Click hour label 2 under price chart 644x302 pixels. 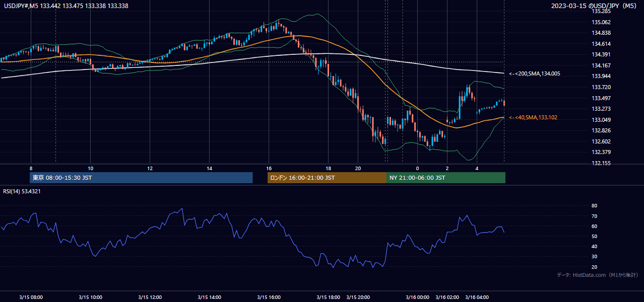coord(447,168)
